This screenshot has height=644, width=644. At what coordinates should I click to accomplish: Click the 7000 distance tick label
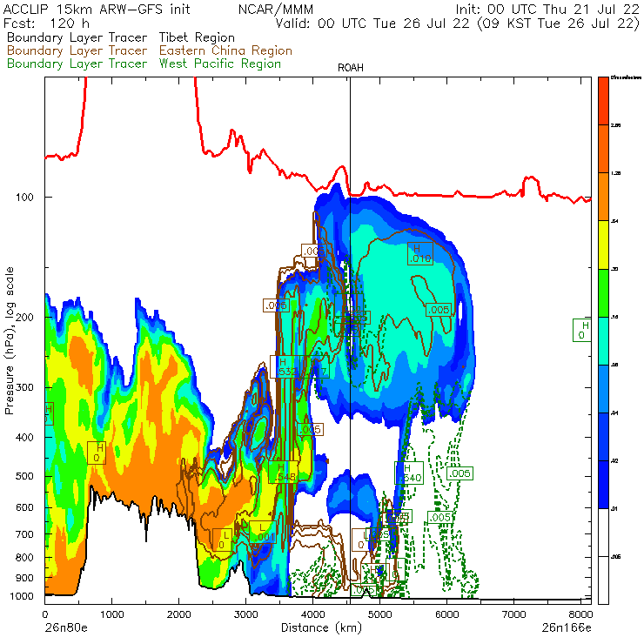(513, 614)
